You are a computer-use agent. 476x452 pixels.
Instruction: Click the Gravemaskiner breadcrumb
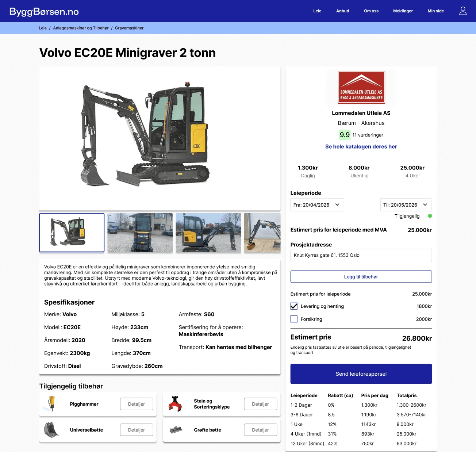click(129, 28)
